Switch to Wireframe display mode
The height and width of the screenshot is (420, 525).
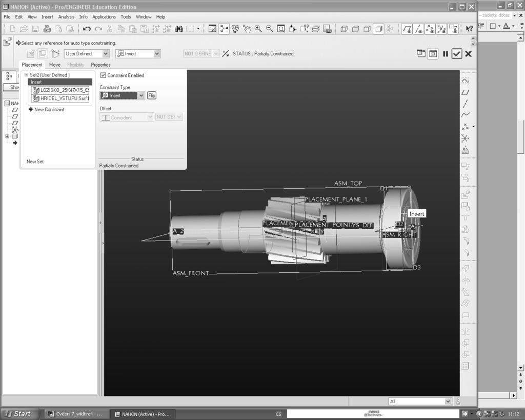[x=344, y=29]
